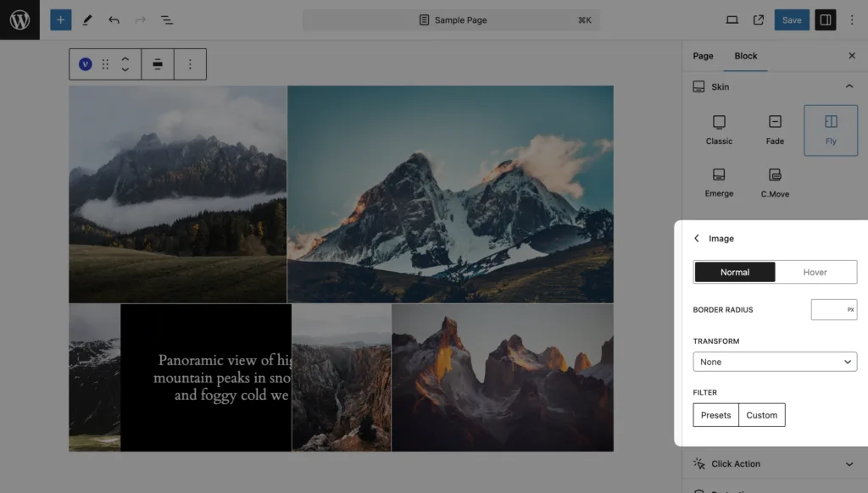The image size is (868, 493).
Task: Select the foggy mountain forest image
Action: pyautogui.click(x=178, y=194)
